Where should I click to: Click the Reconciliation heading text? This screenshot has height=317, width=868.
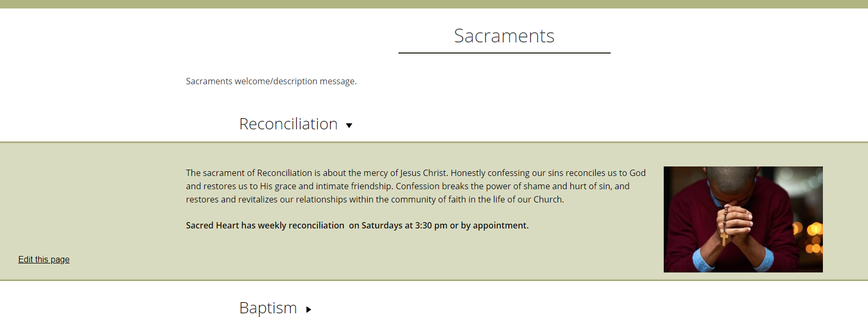(x=288, y=124)
